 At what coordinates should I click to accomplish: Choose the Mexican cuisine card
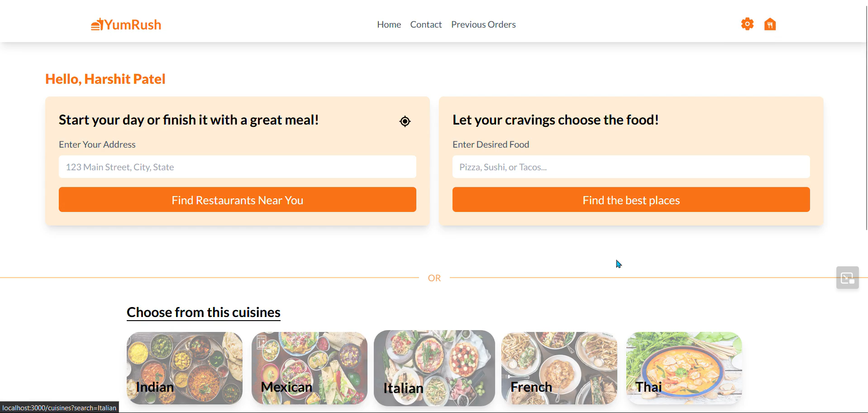[310, 368]
